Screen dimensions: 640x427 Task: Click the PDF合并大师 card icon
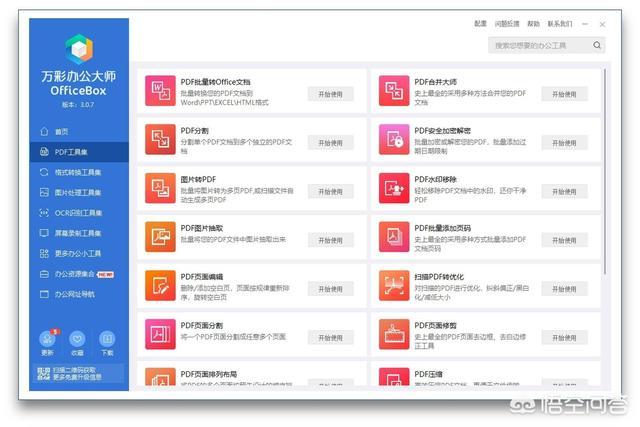[x=394, y=91]
